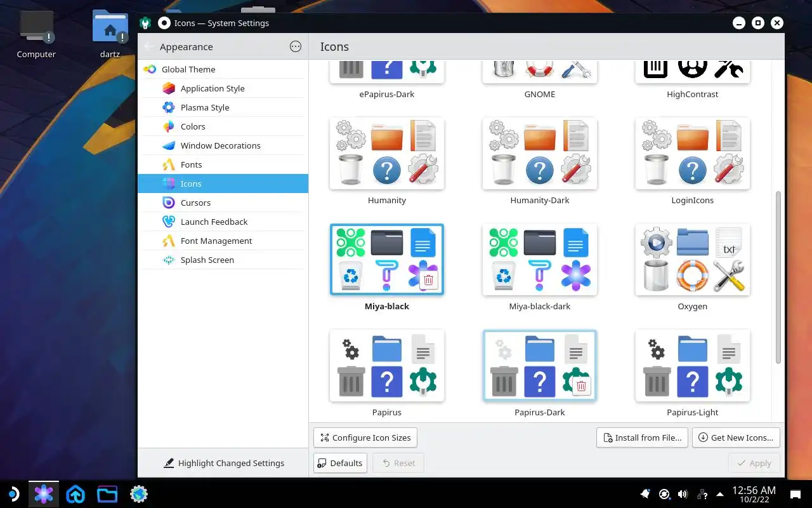Image resolution: width=812 pixels, height=508 pixels.
Task: Click the network icon in system tray
Action: click(702, 493)
